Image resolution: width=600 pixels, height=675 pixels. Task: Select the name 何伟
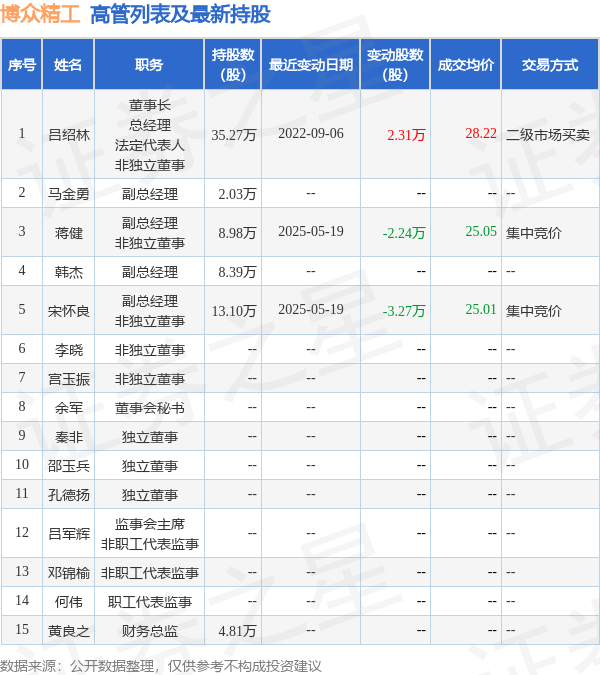pyautogui.click(x=69, y=602)
